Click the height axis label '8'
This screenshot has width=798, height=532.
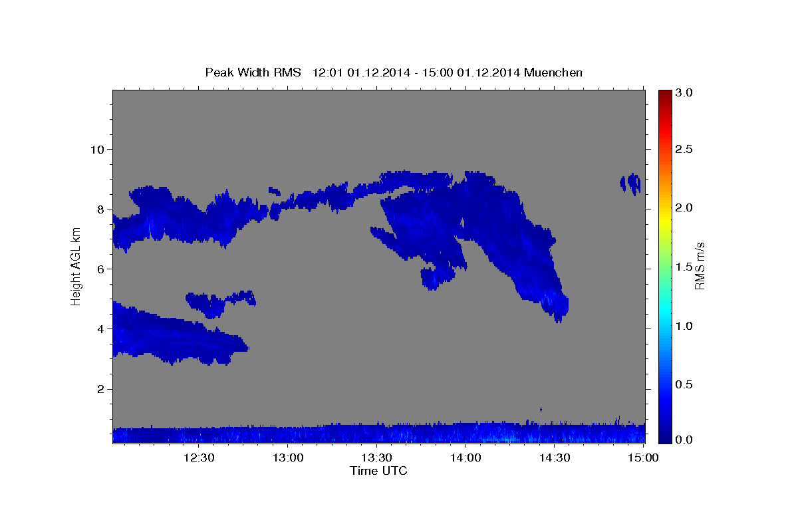coord(100,209)
